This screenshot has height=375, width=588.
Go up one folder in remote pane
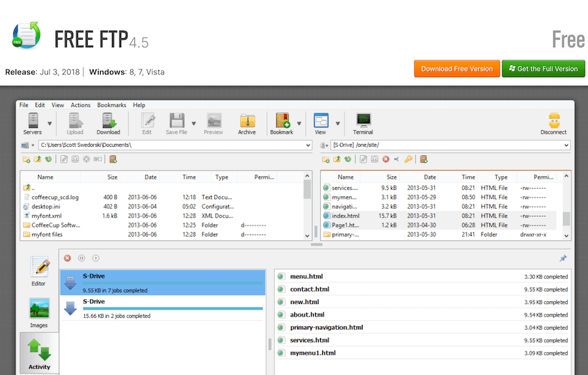(337, 159)
